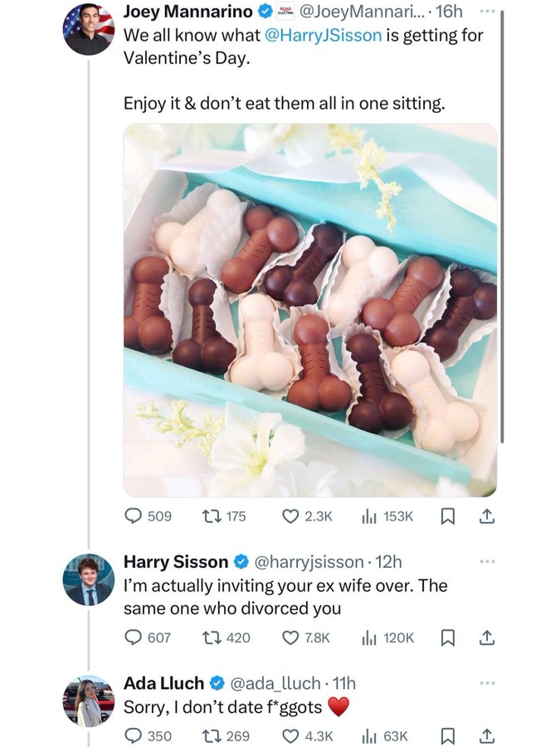Share Harry Sisson's reply
This screenshot has height=747, width=560.
click(x=486, y=637)
